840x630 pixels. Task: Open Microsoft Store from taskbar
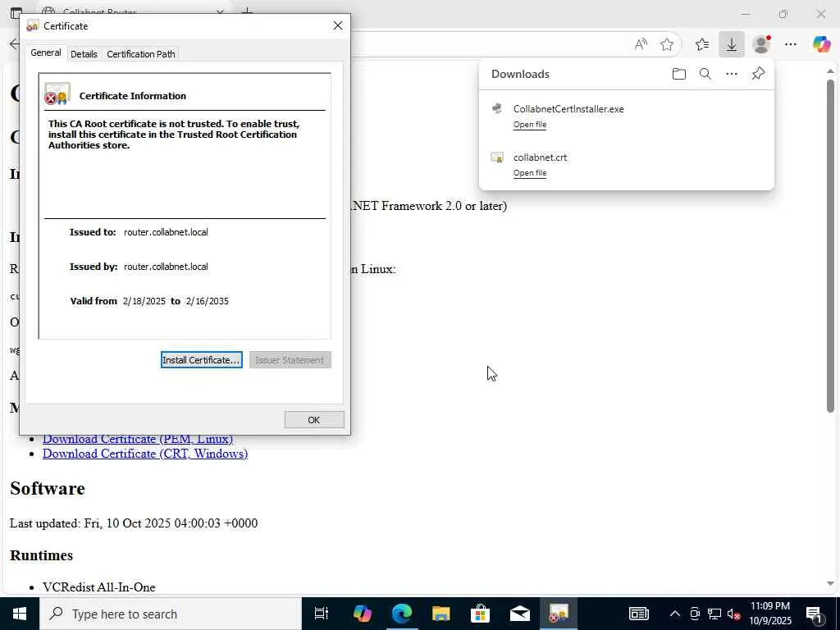pyautogui.click(x=480, y=614)
